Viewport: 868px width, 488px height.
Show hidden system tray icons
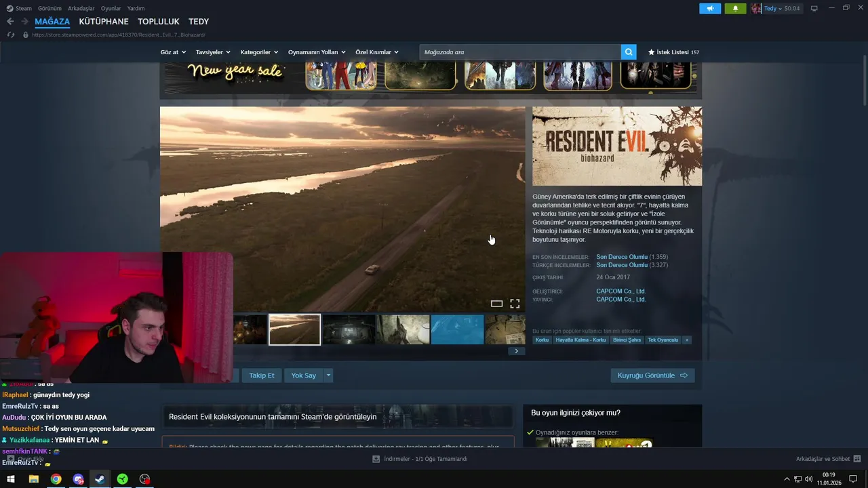pyautogui.click(x=787, y=479)
